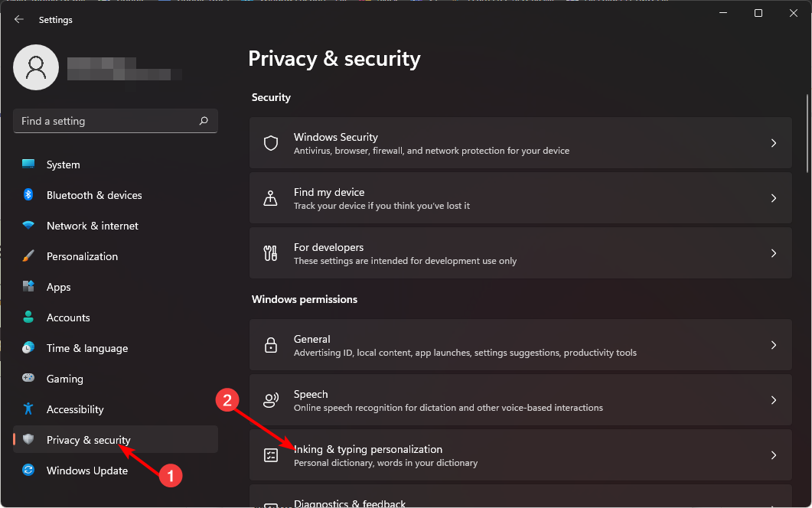Open Inking & typing personalization settings
Image resolution: width=812 pixels, height=508 pixels.
pyautogui.click(x=520, y=454)
